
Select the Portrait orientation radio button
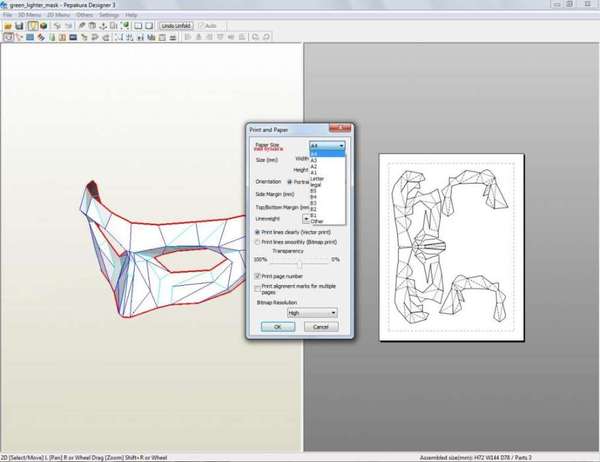pos(290,182)
